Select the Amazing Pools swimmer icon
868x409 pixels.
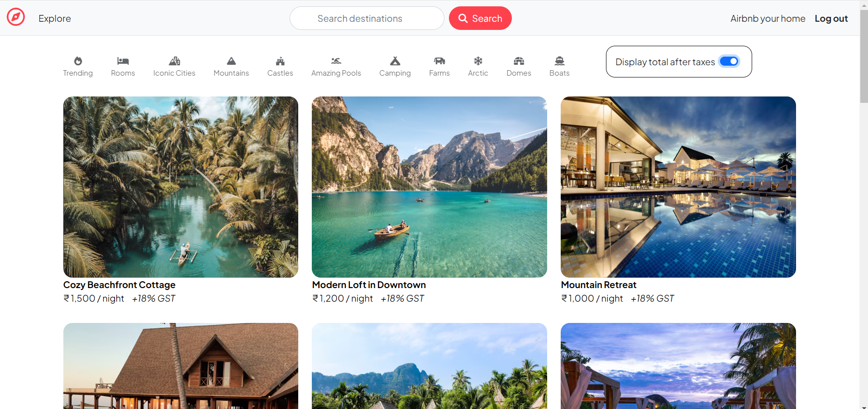coord(336,61)
